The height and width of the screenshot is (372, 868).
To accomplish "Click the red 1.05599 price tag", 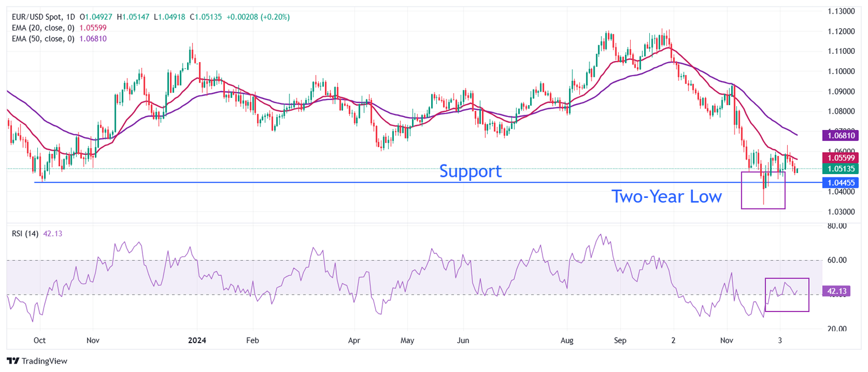I will pos(842,158).
